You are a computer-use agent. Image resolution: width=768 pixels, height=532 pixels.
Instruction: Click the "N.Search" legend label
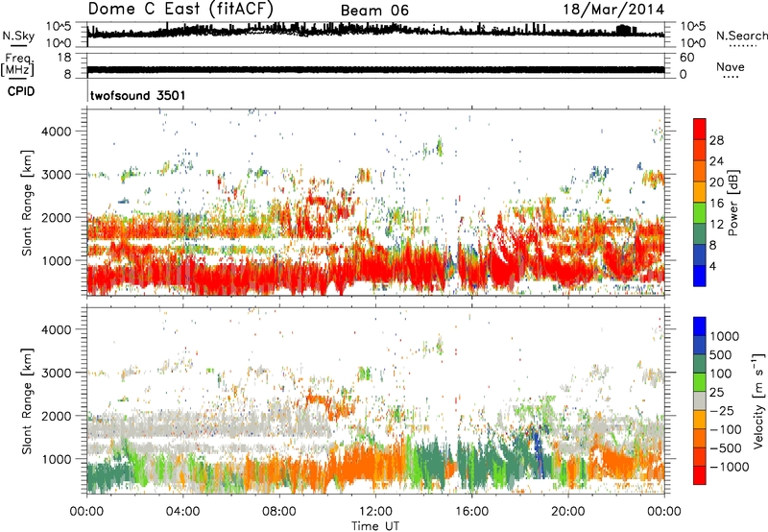pyautogui.click(x=741, y=36)
